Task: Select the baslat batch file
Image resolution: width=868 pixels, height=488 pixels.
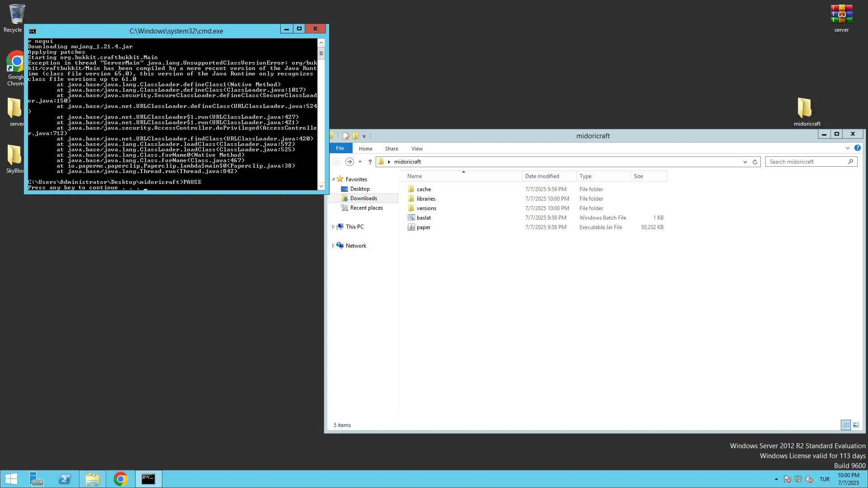Action: [x=424, y=218]
